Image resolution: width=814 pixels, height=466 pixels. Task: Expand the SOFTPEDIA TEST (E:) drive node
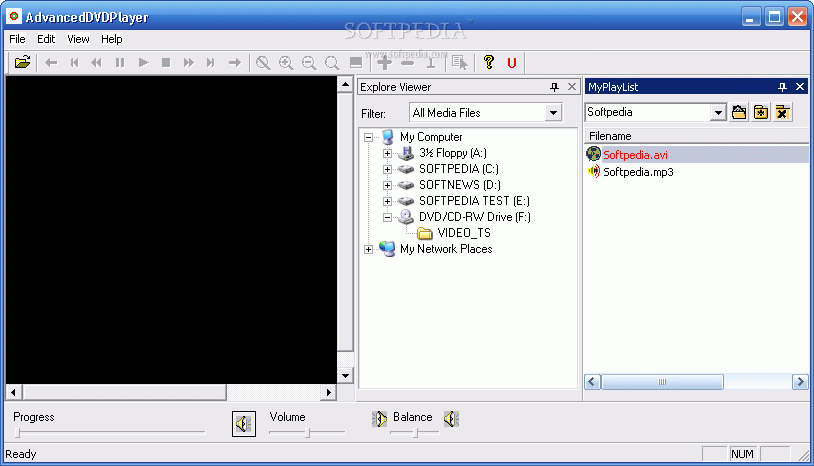coord(387,201)
